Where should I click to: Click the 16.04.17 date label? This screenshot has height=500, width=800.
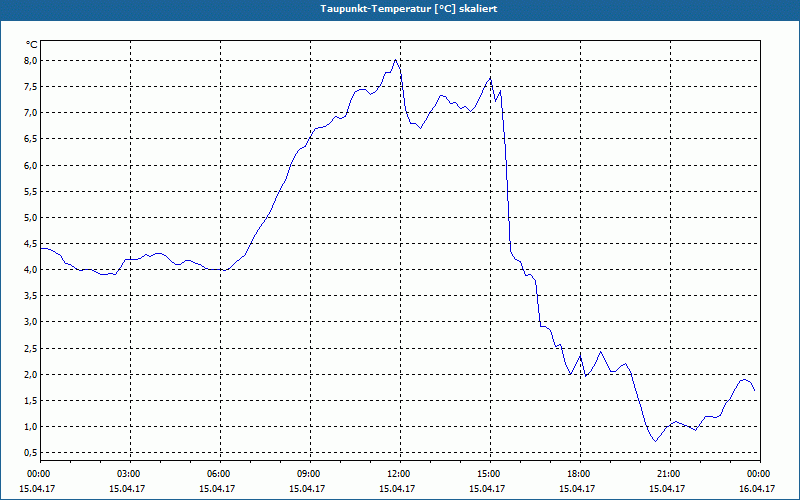pyautogui.click(x=758, y=488)
